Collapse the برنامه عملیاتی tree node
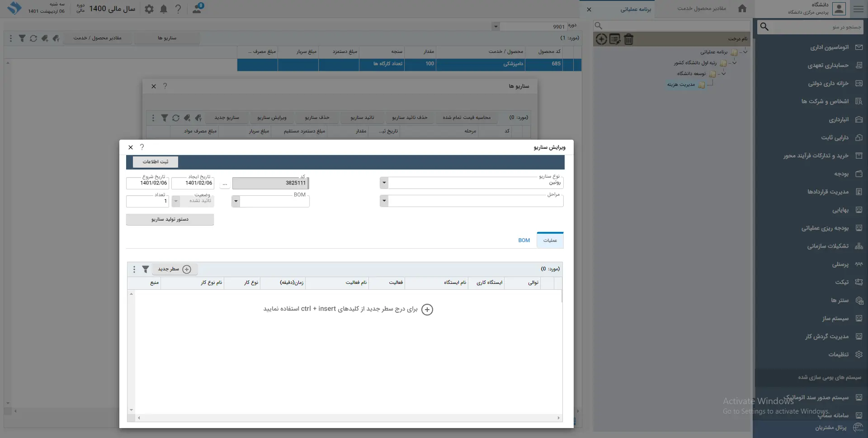This screenshot has width=868, height=438. [x=745, y=52]
